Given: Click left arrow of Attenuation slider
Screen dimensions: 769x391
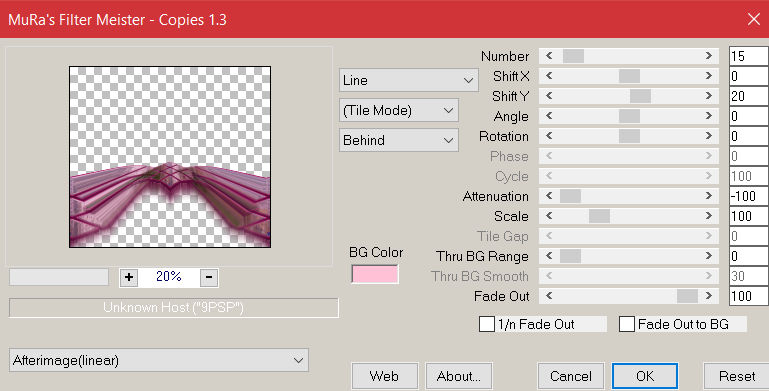Looking at the screenshot, I should [x=549, y=196].
